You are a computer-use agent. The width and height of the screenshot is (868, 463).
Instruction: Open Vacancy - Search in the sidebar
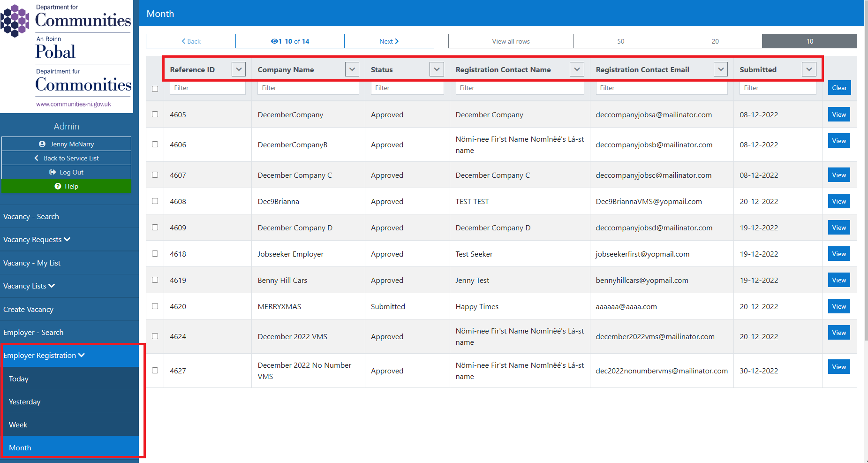(69, 217)
